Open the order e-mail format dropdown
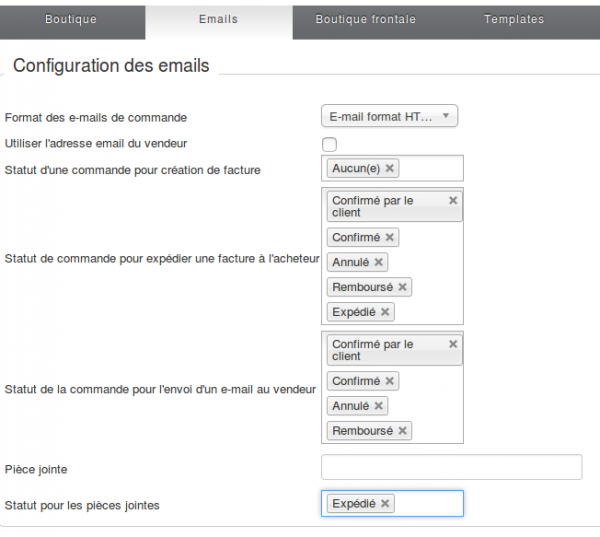This screenshot has width=600, height=537. [x=389, y=117]
